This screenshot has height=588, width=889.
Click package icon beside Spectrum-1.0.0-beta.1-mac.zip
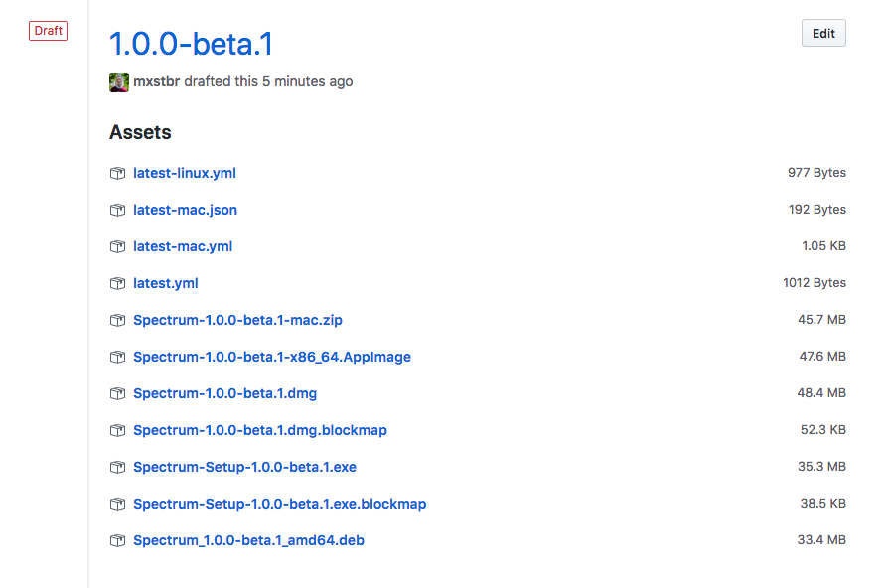point(117,320)
